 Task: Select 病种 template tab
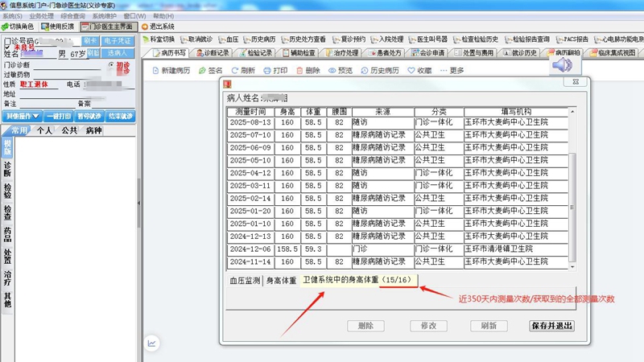(93, 130)
